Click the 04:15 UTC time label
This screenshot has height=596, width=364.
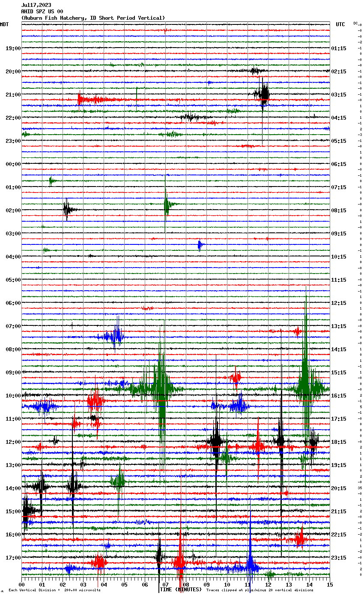click(339, 118)
